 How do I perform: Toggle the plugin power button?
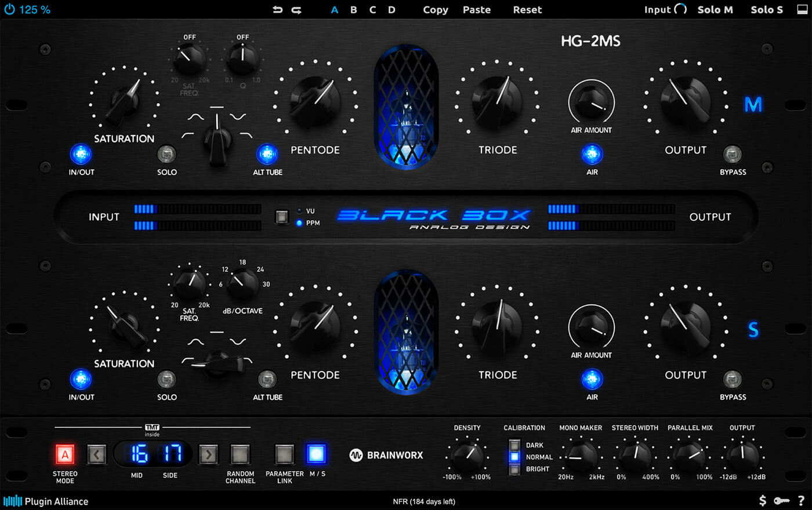(x=9, y=9)
